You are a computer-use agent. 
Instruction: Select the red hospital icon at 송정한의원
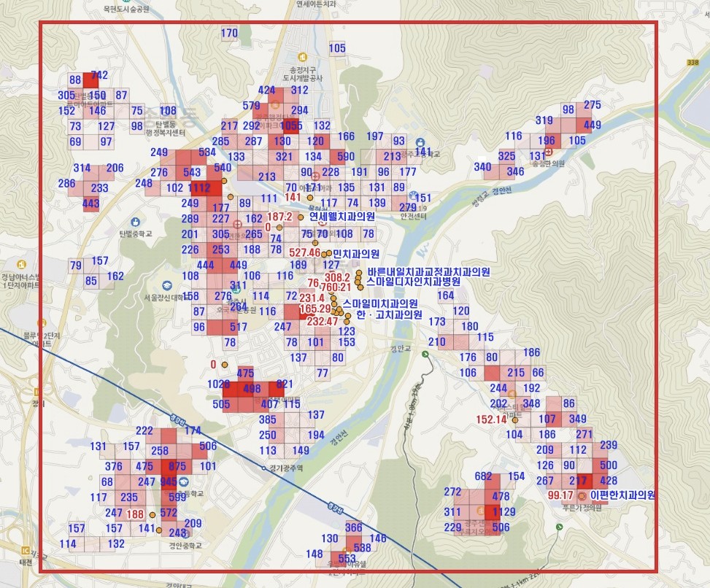click(548, 152)
